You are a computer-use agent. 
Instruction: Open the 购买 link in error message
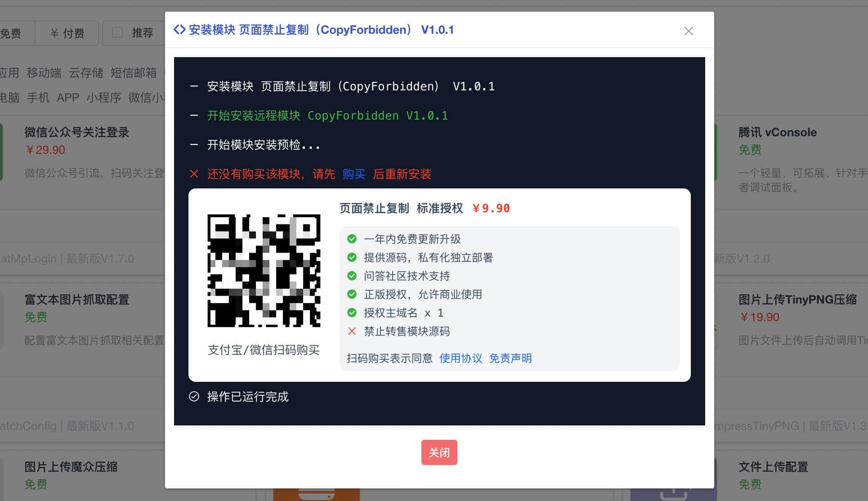353,174
